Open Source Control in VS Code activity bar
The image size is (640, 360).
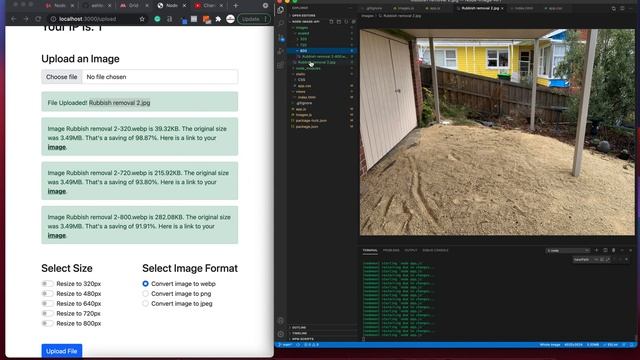pyautogui.click(x=281, y=38)
